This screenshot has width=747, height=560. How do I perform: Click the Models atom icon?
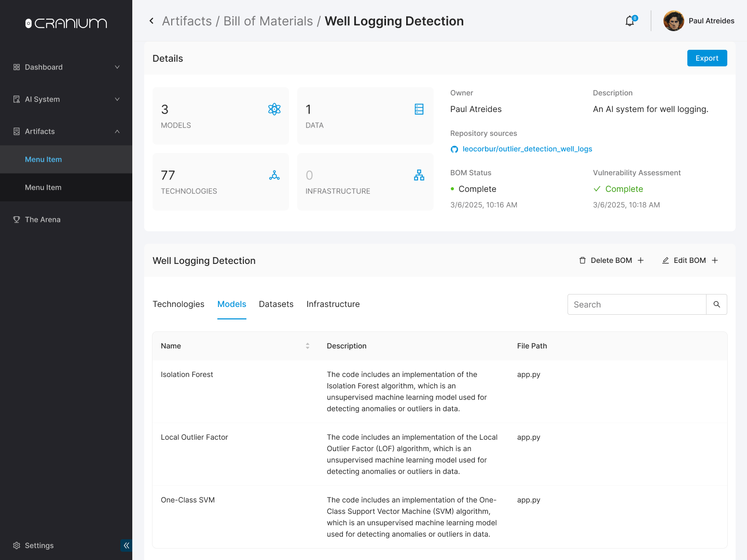click(274, 109)
